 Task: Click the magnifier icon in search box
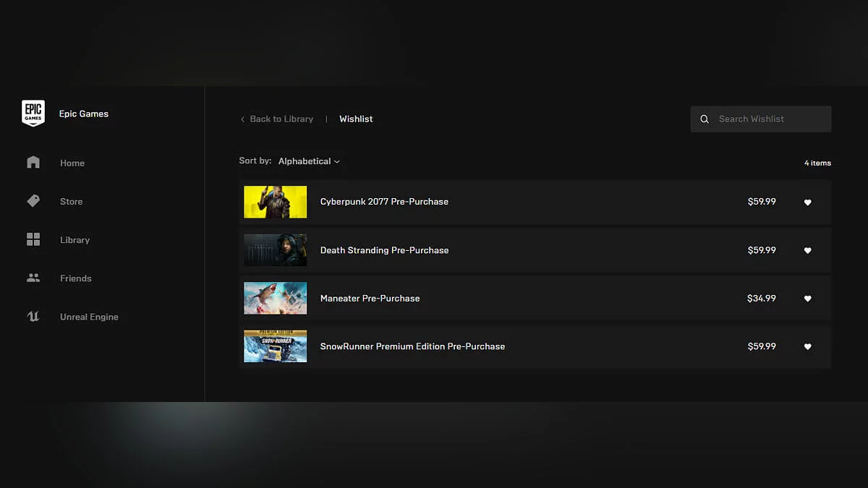(705, 119)
